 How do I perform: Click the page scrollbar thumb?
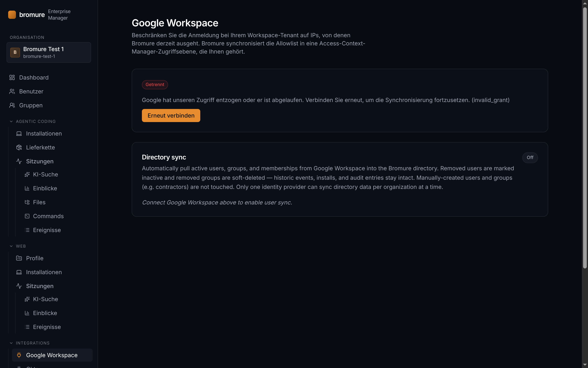[585, 138]
